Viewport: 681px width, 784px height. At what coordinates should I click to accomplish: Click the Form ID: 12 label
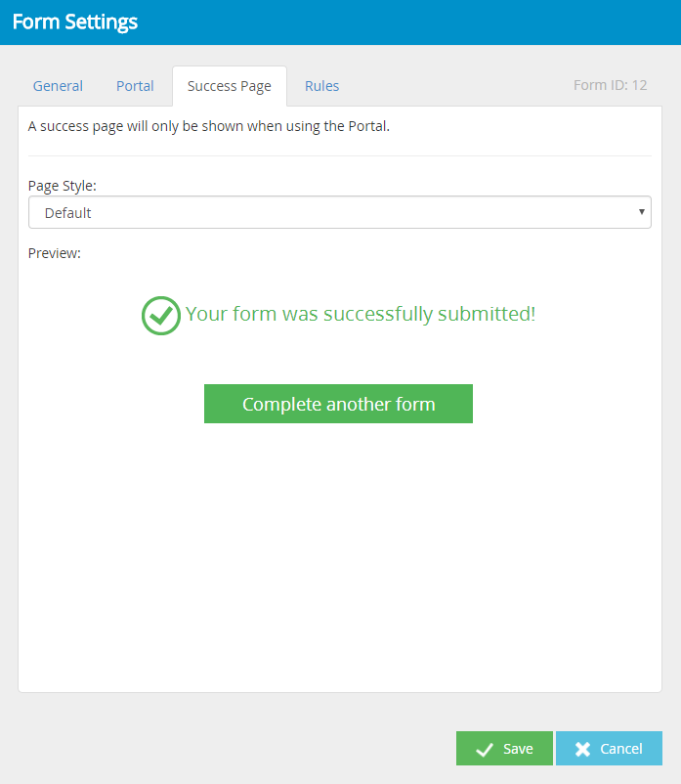[x=610, y=85]
